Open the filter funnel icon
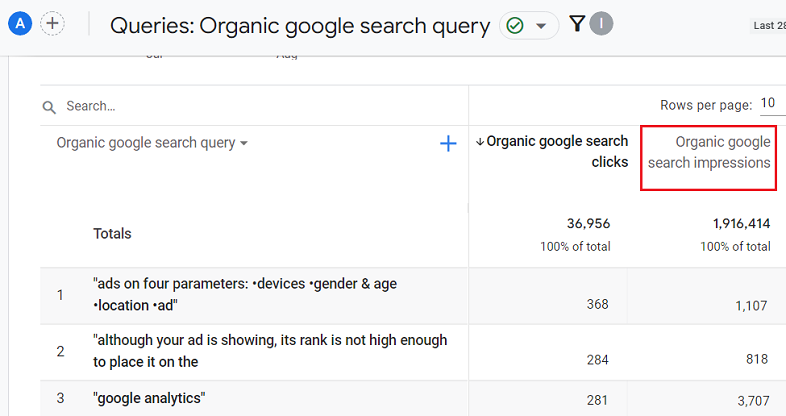 click(x=577, y=24)
